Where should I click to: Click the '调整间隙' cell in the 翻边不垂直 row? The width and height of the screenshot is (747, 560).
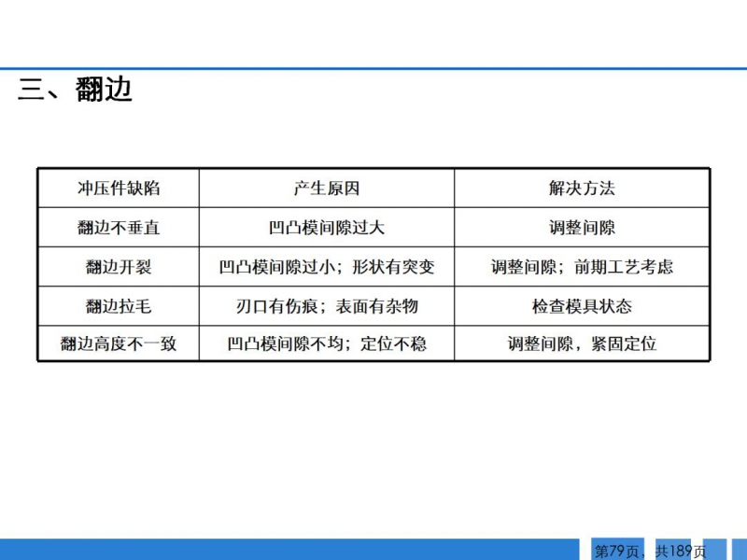click(582, 227)
